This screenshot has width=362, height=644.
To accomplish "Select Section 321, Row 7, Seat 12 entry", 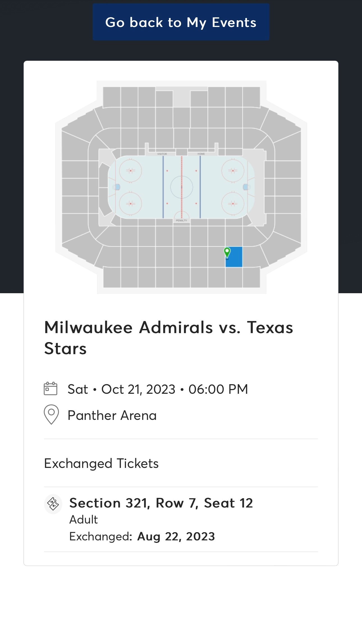I will click(x=161, y=503).
